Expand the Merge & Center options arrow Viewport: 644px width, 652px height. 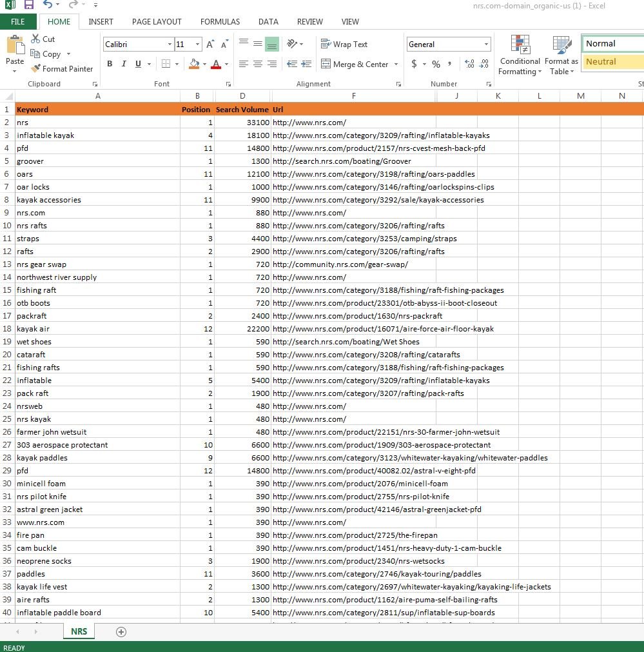(396, 64)
